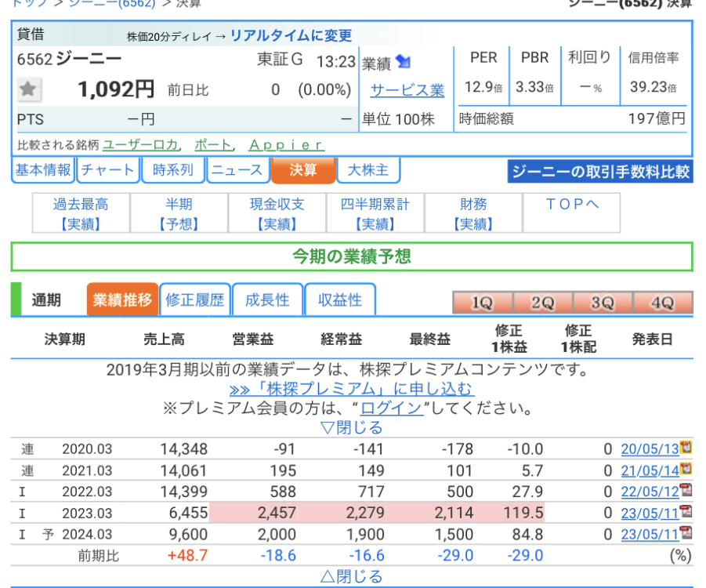This screenshot has height=588, width=706.
Task: Select the ニュース tab
Action: point(237,170)
